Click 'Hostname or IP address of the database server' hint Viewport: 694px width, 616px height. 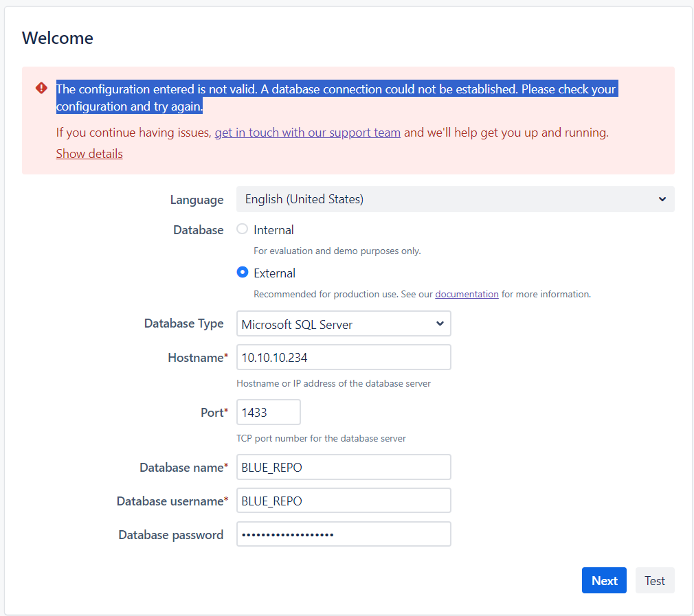tap(333, 383)
